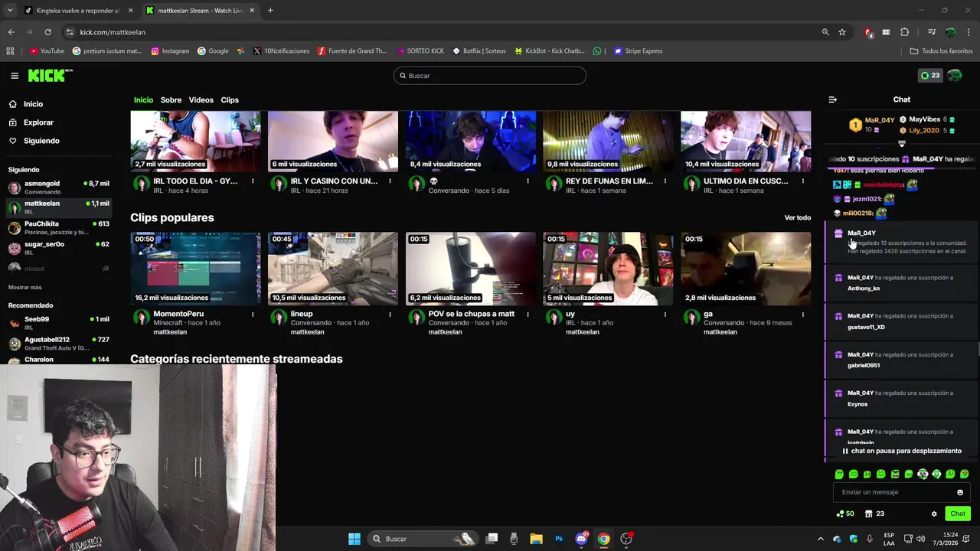980x551 pixels.
Task: Open the channel points showing 50
Action: pyautogui.click(x=846, y=514)
